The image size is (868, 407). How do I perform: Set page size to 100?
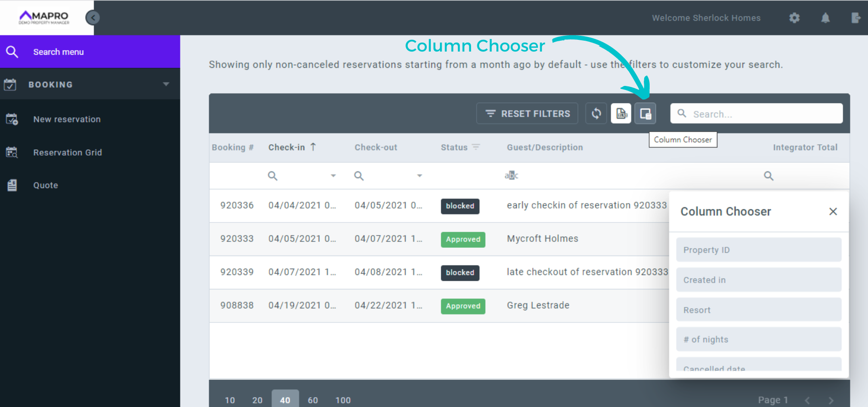pos(343,400)
